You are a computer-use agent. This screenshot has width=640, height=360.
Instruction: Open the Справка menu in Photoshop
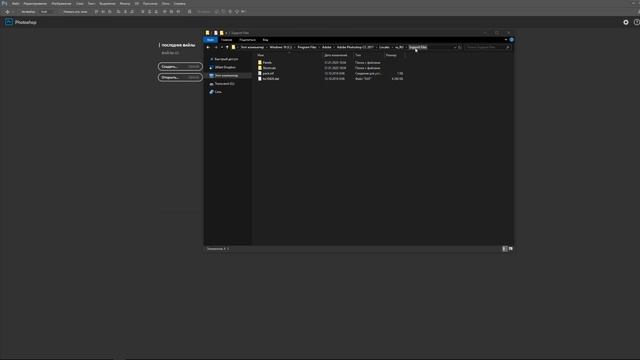[180, 4]
